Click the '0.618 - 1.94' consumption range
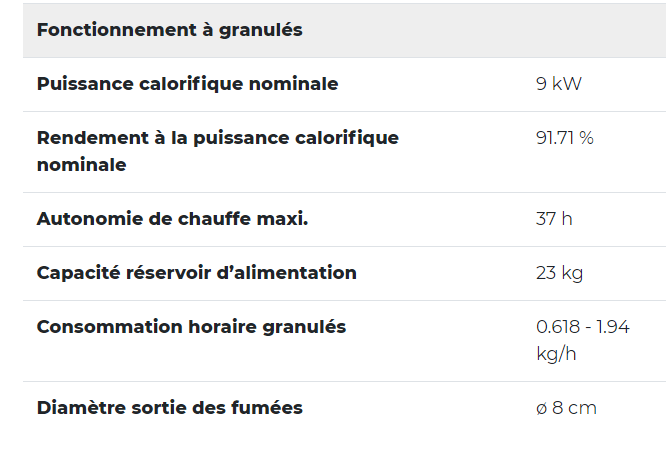Image resolution: width=666 pixels, height=453 pixels. coord(583,327)
